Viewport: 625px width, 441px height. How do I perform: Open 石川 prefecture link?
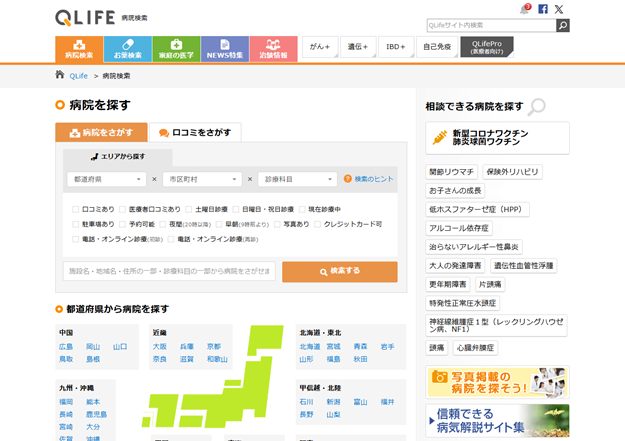point(306,402)
